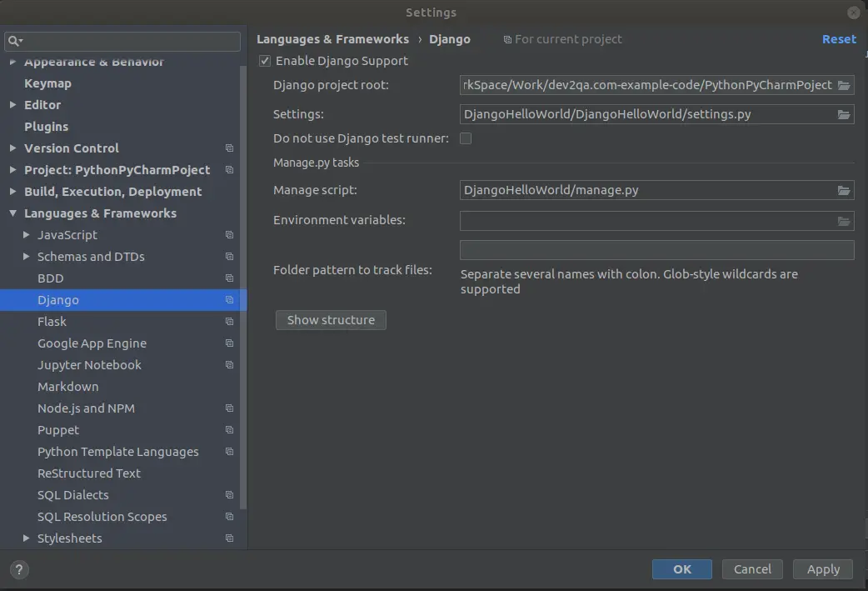Toggle Enable Django Support checkbox
Screen dimensions: 868x591
pyautogui.click(x=265, y=61)
